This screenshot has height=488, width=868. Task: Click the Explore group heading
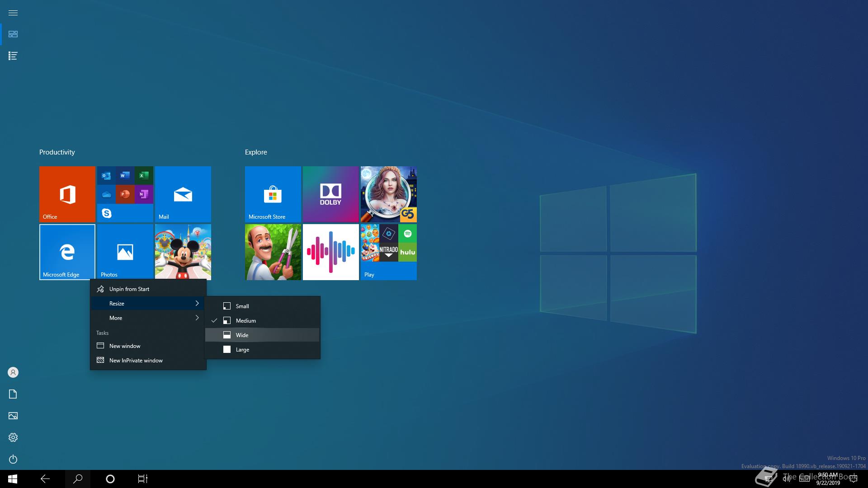(256, 152)
